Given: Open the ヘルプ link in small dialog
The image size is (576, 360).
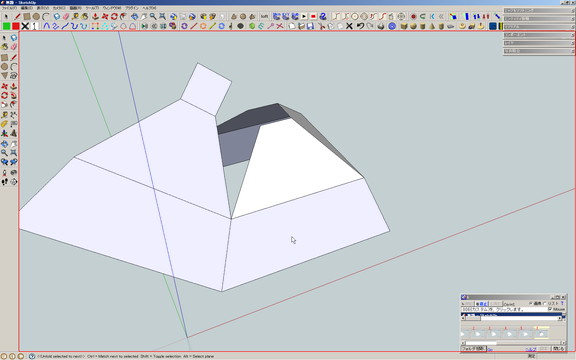Looking at the screenshot, I should pyautogui.click(x=530, y=349).
